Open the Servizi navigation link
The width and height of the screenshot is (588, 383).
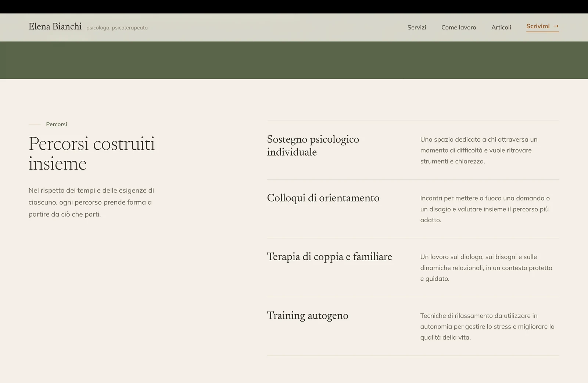[x=416, y=27]
